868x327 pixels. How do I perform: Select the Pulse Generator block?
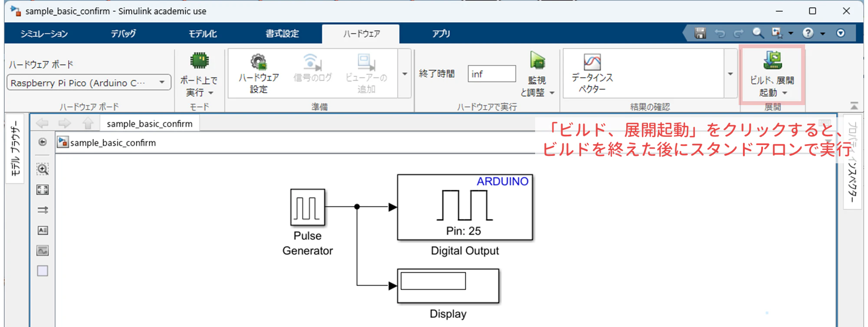coord(308,207)
